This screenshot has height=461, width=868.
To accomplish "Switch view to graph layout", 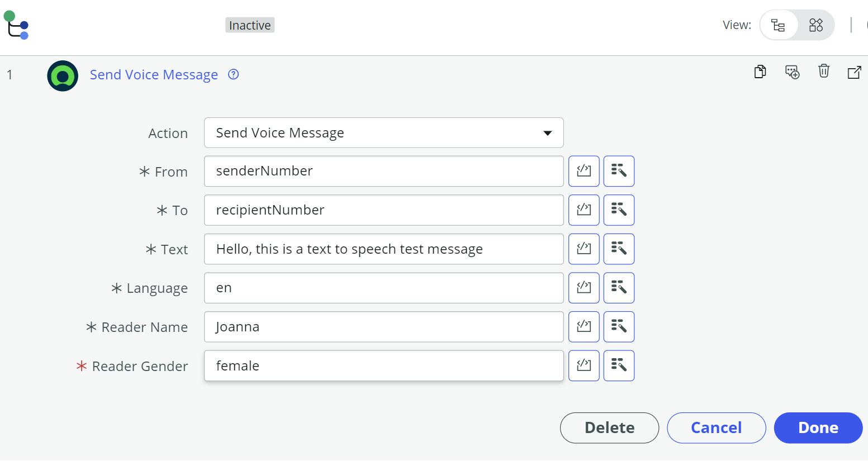I will [815, 25].
